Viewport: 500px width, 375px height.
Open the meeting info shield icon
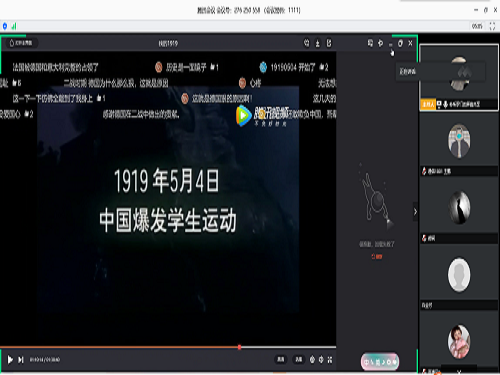[x=5, y=26]
